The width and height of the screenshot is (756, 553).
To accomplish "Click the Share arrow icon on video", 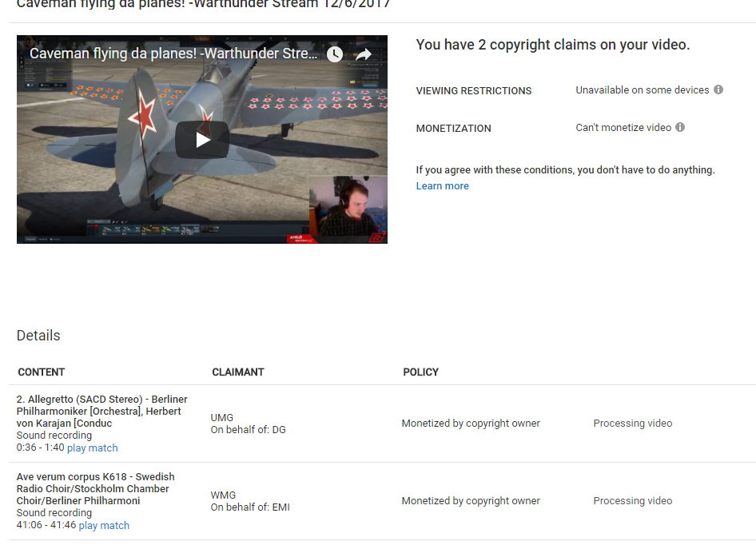I will (x=364, y=54).
